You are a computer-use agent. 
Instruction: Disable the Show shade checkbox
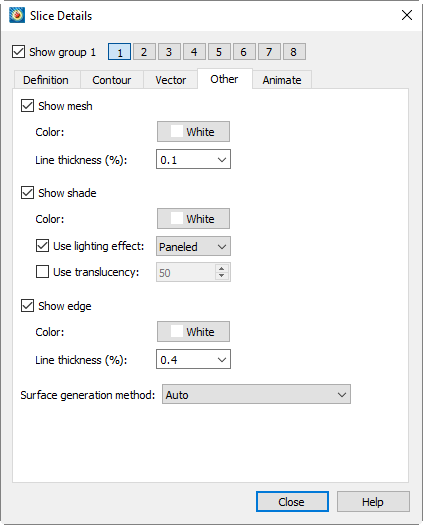click(x=27, y=193)
